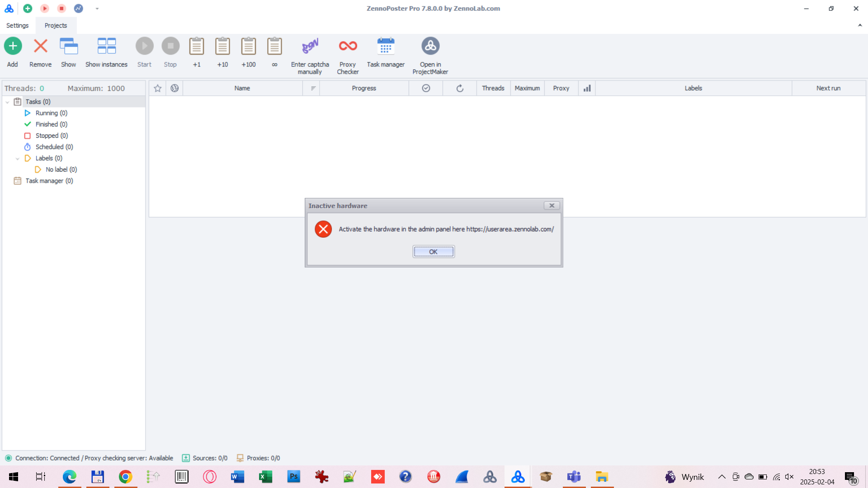Screen dimensions: 868x488
Task: Click the Proxies: 0/0 status item
Action: (258, 458)
